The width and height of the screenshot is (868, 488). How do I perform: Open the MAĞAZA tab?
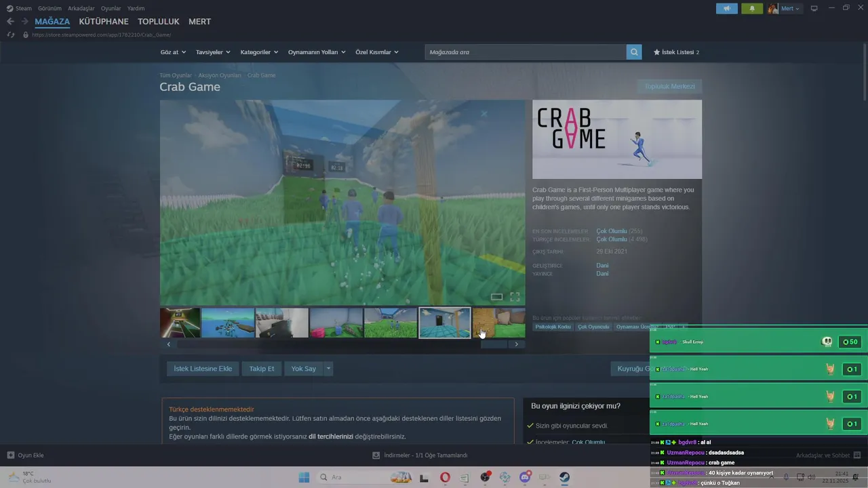(x=52, y=22)
